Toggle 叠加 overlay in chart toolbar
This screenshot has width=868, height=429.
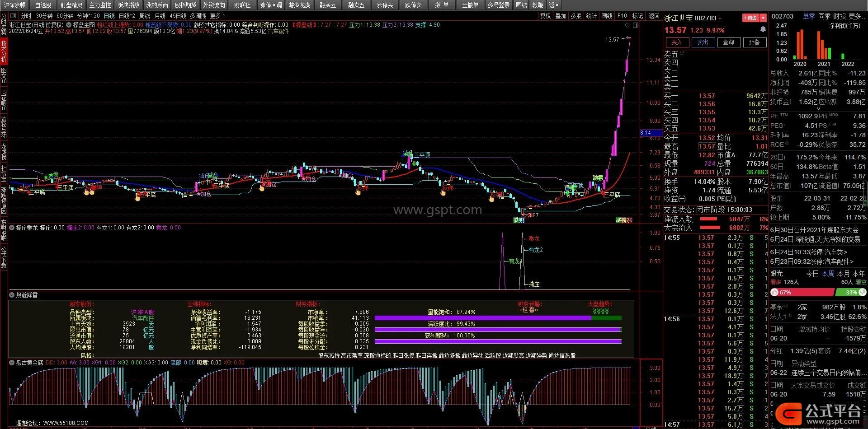561,16
